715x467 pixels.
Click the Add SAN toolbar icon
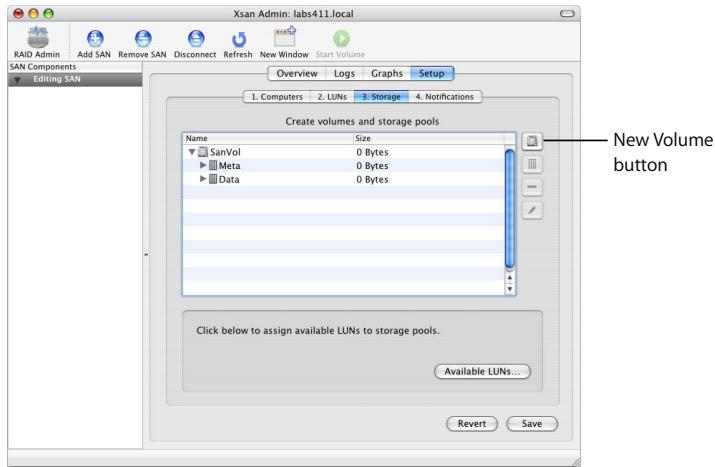(x=95, y=39)
